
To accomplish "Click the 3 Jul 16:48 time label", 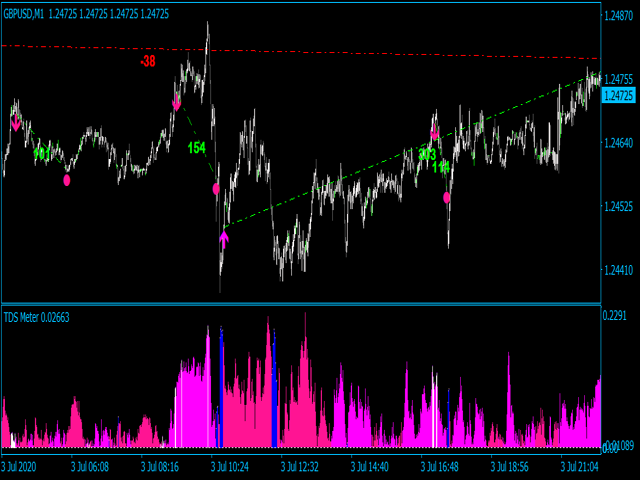I will [440, 467].
